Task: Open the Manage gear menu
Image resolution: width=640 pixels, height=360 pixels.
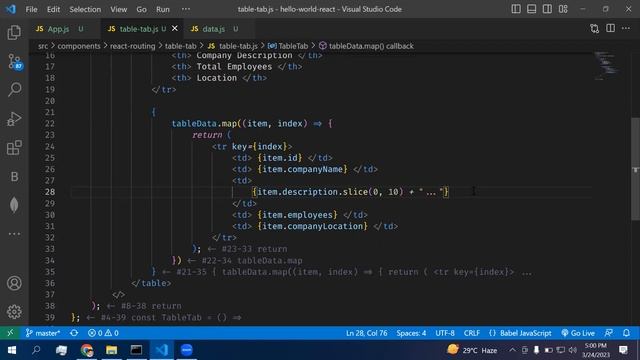Action: coord(14,311)
